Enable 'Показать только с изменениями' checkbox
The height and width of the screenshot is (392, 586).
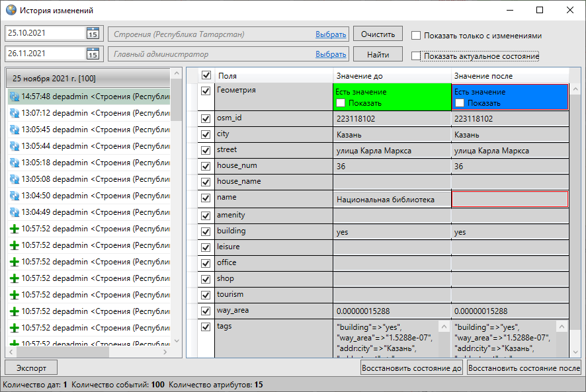(x=416, y=36)
